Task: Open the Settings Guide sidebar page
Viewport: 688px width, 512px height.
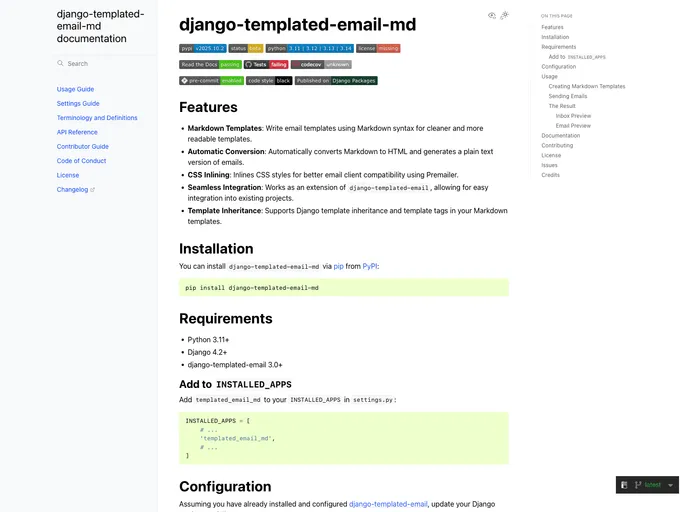Action: (78, 104)
